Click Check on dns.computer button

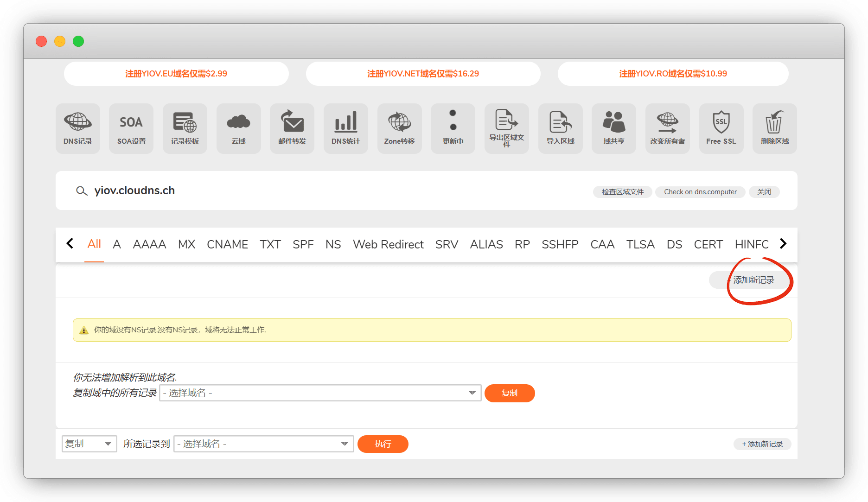700,192
